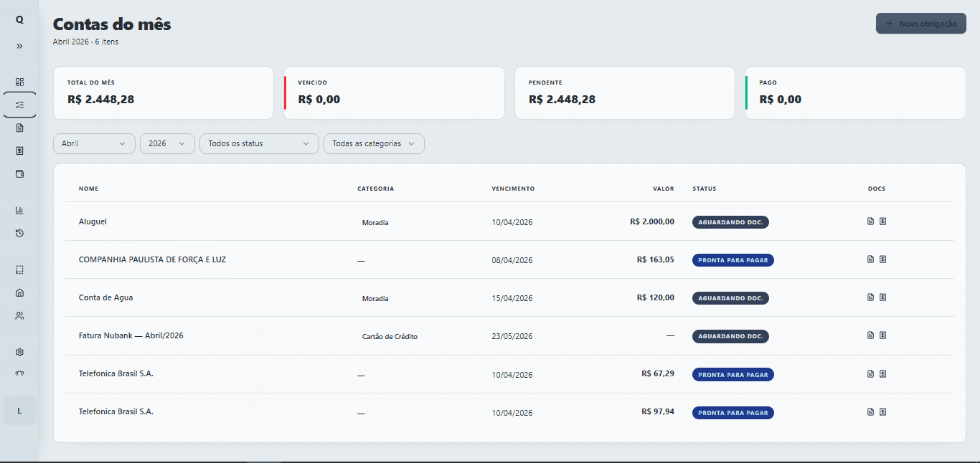Click Aguardando Doc. badge in Aluguel row
Viewport: 980px width, 463px height.
(x=730, y=222)
